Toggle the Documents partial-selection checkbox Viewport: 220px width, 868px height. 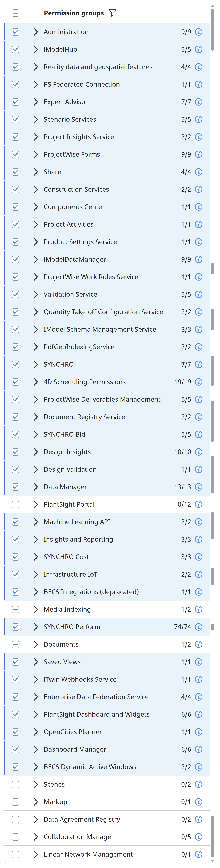[16, 644]
